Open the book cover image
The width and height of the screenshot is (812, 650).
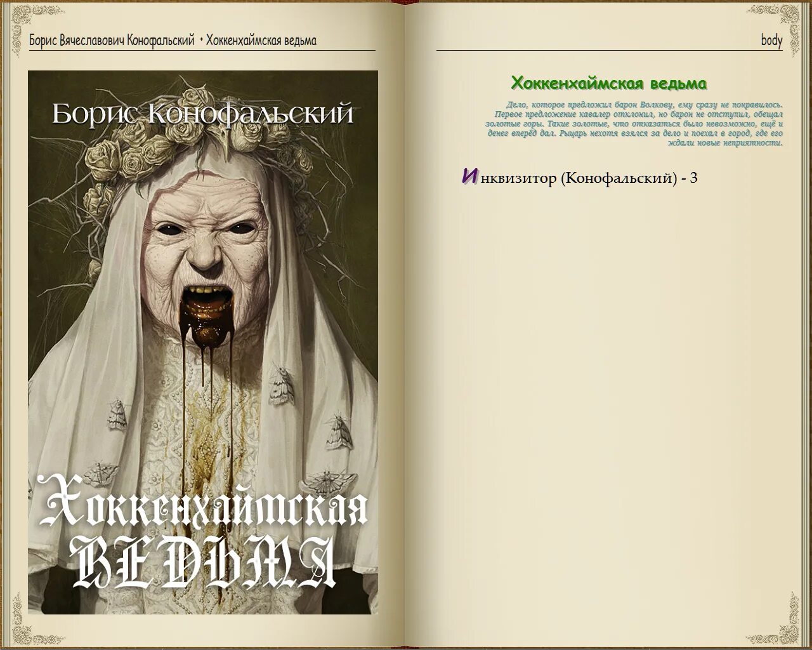pos(203,342)
